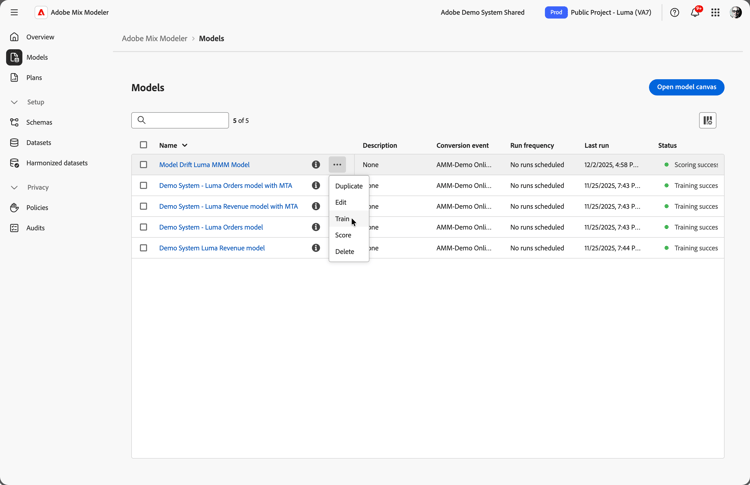Image resolution: width=750 pixels, height=485 pixels.
Task: Check Model Drift Luma MMM Model row
Action: tap(143, 165)
